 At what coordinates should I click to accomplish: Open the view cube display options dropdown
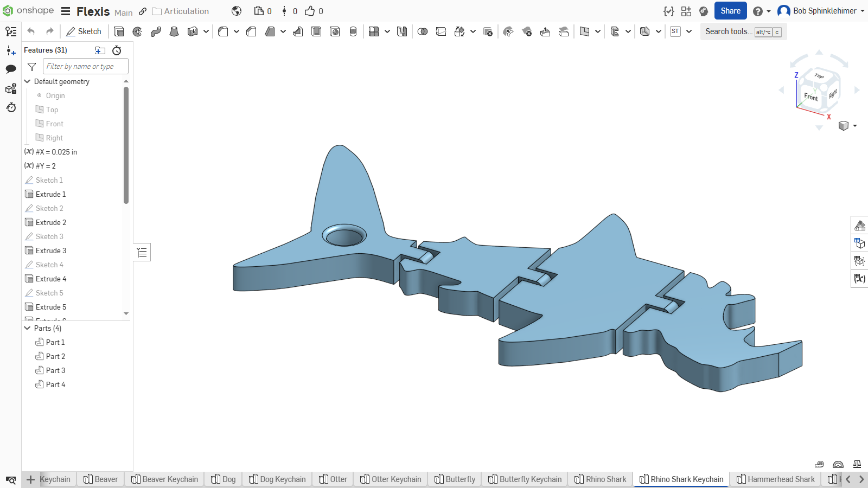tap(855, 126)
